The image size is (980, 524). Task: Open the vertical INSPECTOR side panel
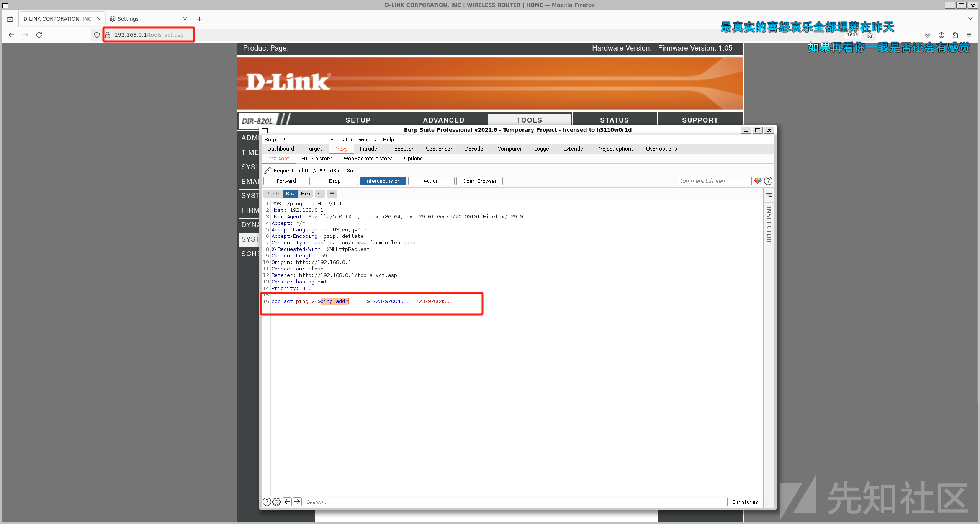pos(769,225)
